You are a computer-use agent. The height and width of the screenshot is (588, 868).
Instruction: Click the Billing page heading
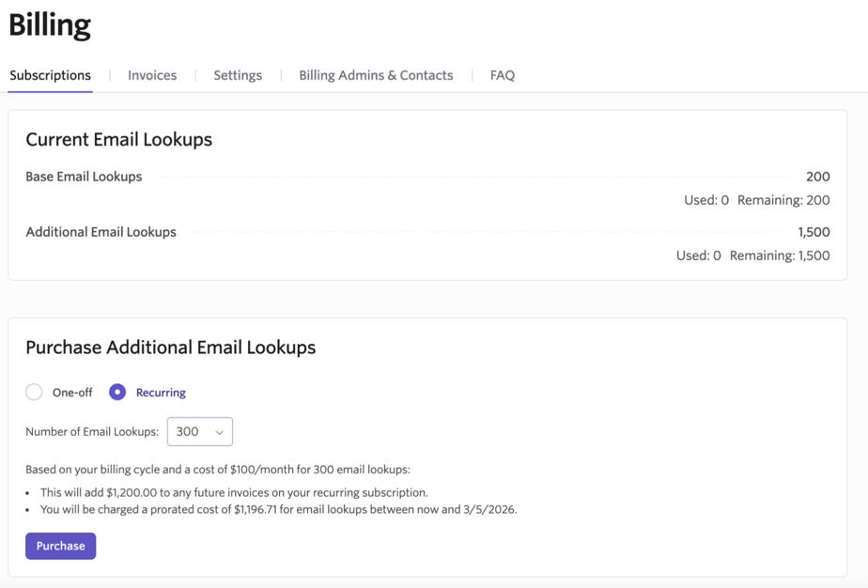(x=50, y=25)
